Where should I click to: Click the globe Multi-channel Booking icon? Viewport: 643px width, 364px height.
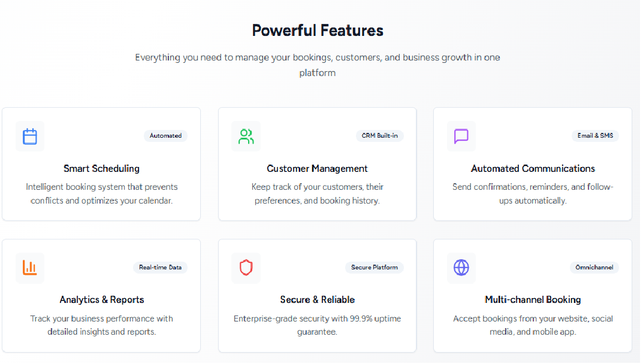[461, 268]
